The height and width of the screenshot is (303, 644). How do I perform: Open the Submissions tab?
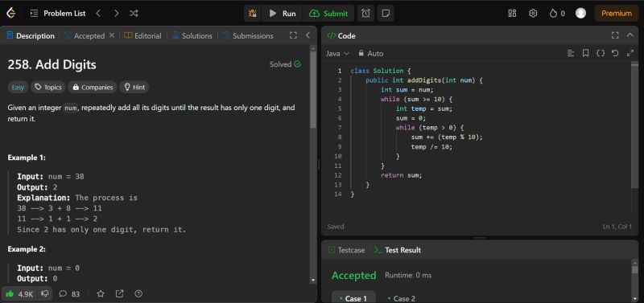pos(248,35)
